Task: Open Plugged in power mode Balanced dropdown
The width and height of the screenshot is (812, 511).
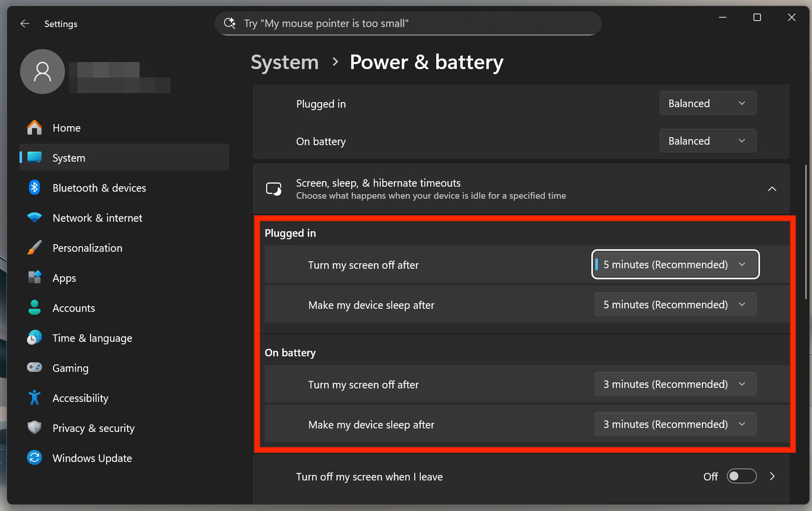Action: point(707,104)
